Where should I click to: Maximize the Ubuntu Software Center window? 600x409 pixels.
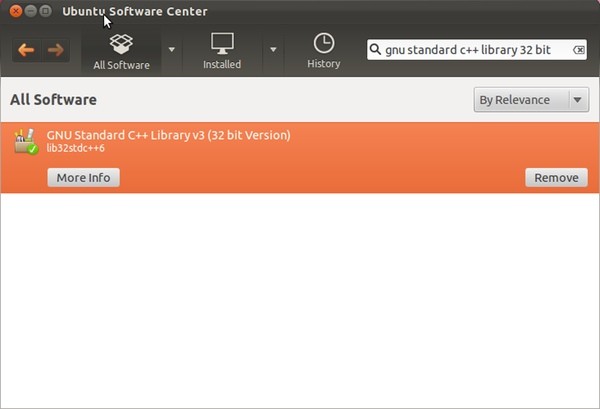(46, 11)
